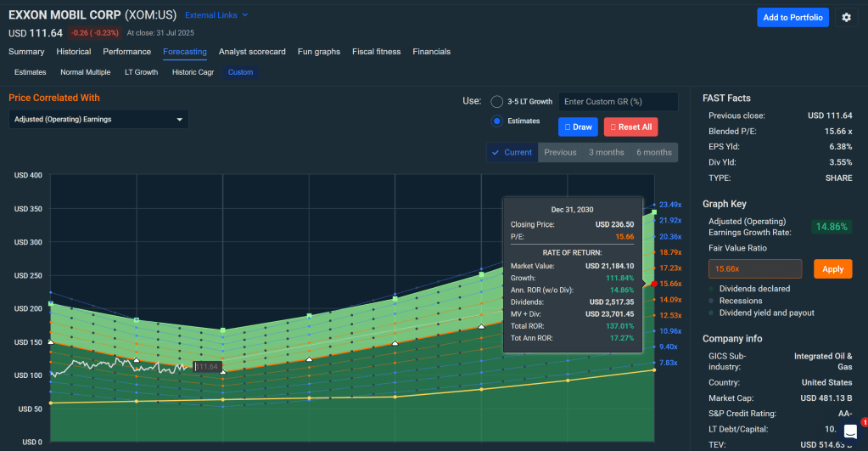Image resolution: width=868 pixels, height=451 pixels.
Task: Switch to the Analyst scorecard tab
Action: (252, 52)
